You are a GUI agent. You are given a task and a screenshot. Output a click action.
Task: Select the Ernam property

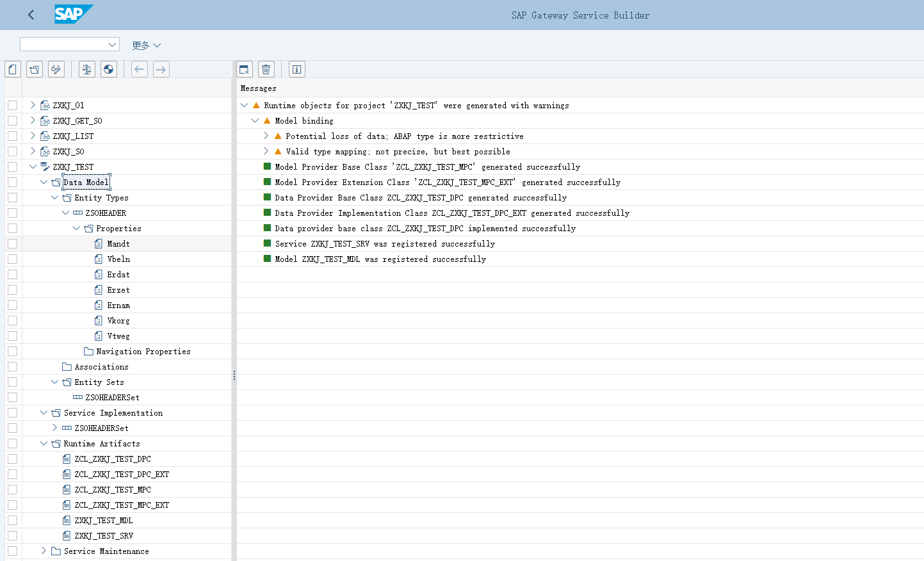[118, 305]
